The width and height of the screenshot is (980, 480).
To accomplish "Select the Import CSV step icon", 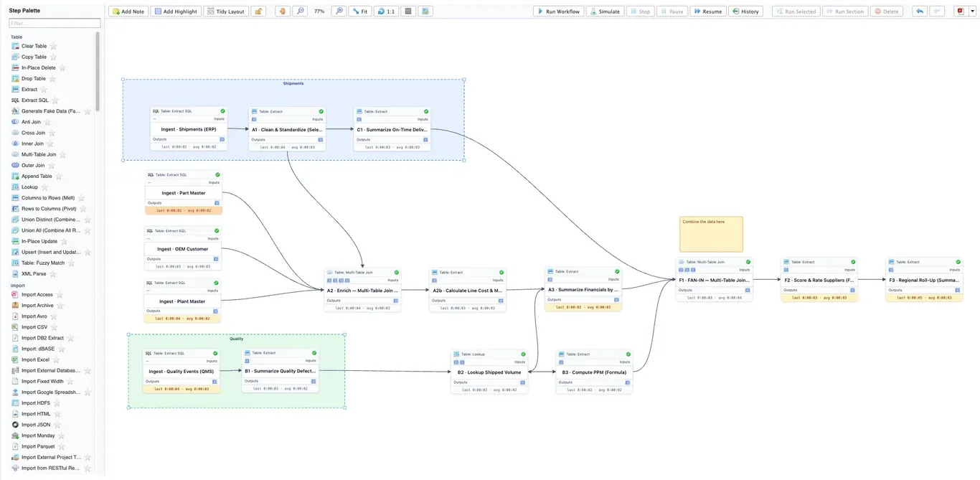I will [x=15, y=327].
